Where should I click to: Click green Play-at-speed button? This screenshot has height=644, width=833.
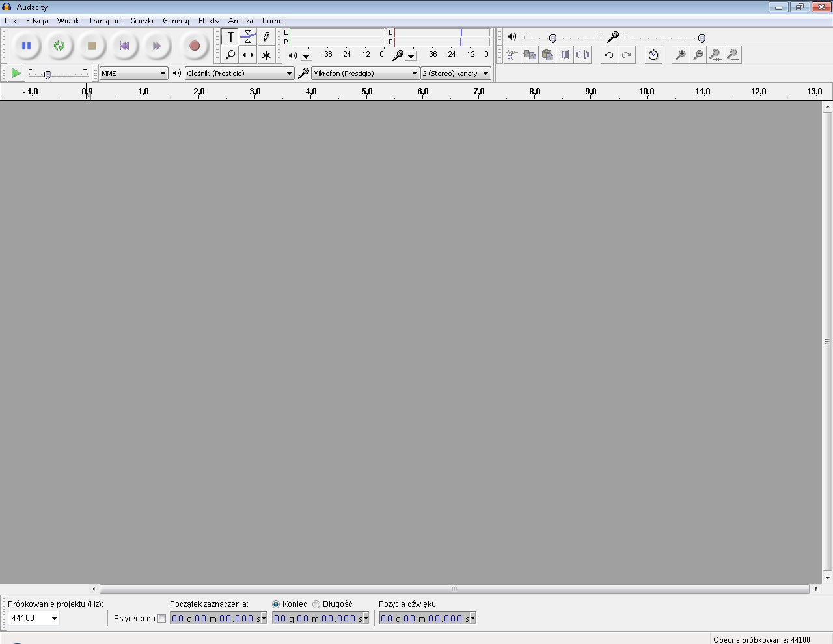pos(16,74)
